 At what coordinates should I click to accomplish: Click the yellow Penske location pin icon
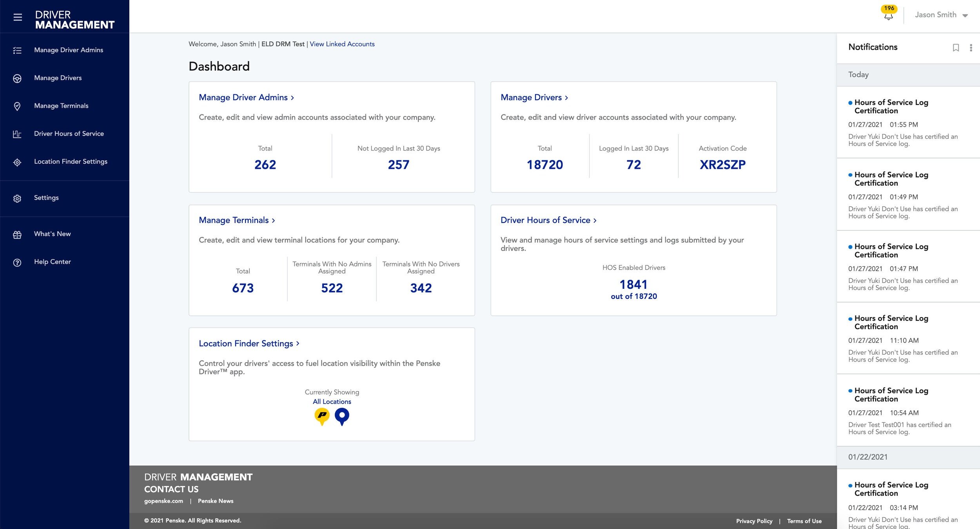(322, 417)
